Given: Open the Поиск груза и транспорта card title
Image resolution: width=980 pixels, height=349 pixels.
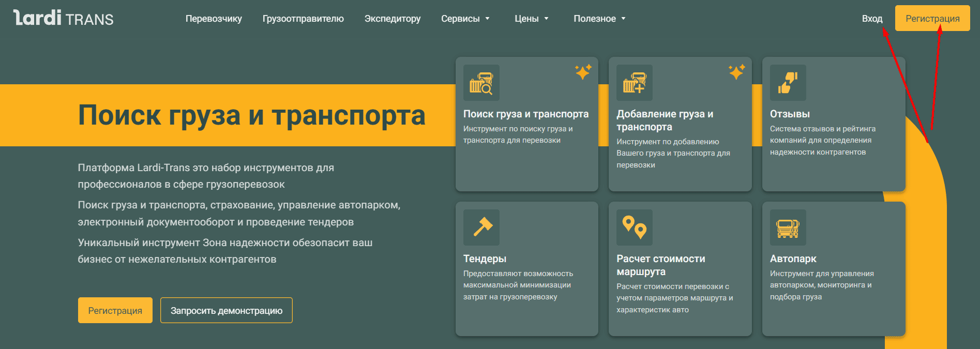Looking at the screenshot, I should (x=526, y=114).
